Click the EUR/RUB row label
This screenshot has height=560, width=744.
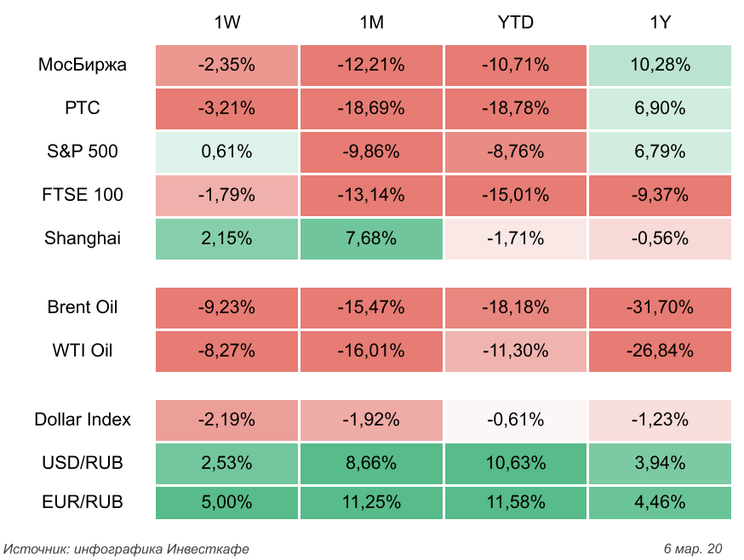[83, 502]
